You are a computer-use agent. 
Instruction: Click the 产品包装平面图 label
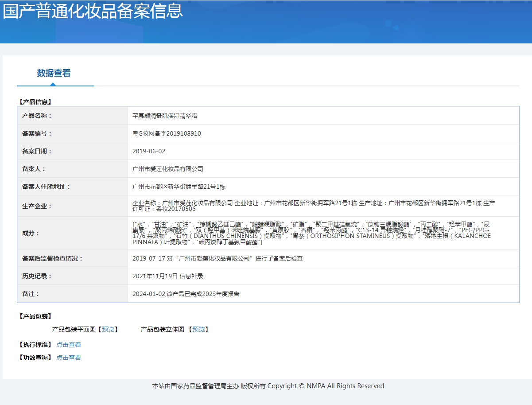pyautogui.click(x=74, y=329)
